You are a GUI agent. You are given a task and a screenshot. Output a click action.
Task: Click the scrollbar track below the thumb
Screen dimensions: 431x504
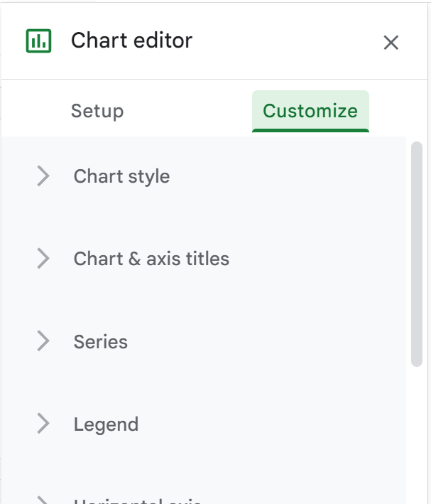tap(417, 434)
